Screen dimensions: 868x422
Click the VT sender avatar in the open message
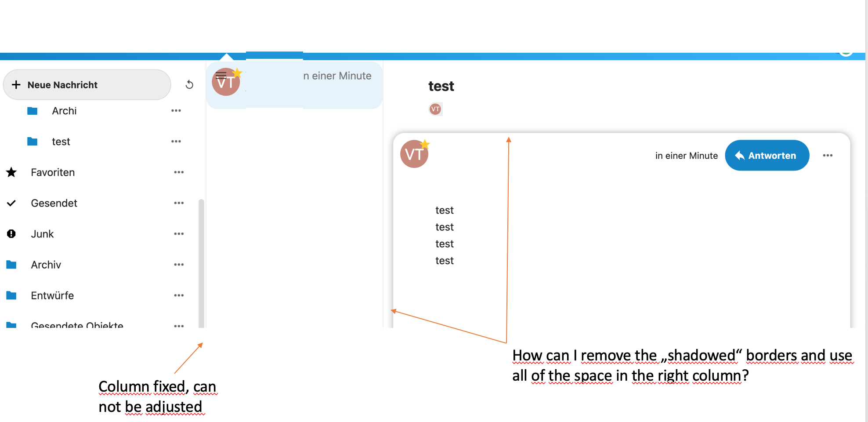point(414,154)
